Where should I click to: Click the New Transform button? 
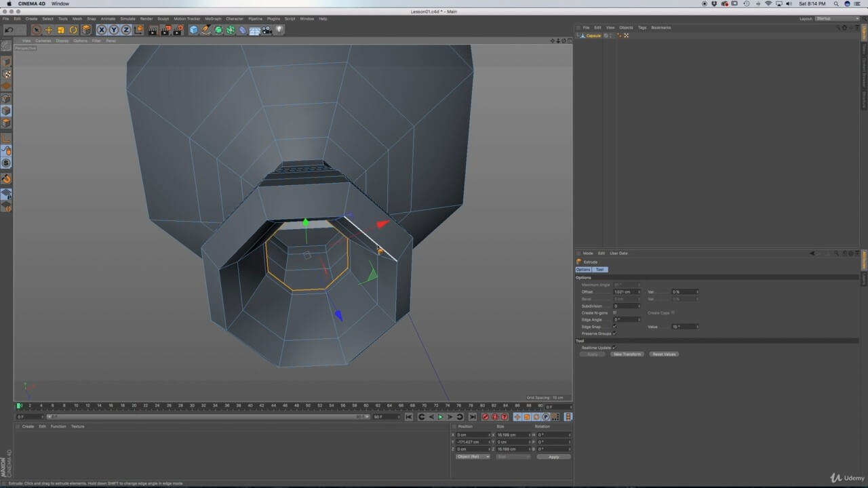(627, 354)
